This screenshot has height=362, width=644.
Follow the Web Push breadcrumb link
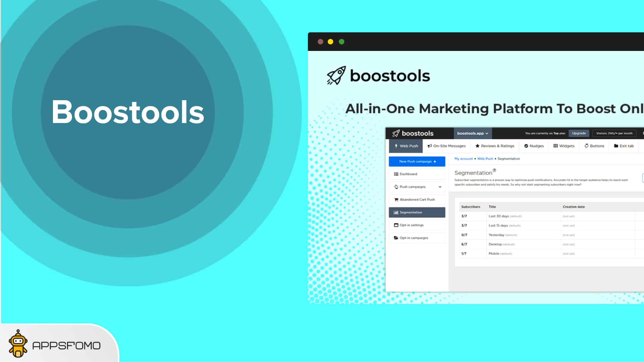pos(485,159)
